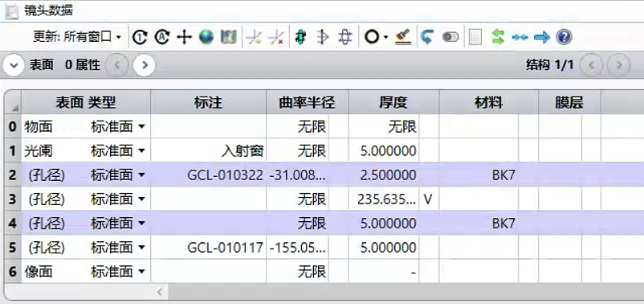The image size is (644, 304).
Task: Click the GCL-010322 comment cell
Action: [x=208, y=175]
